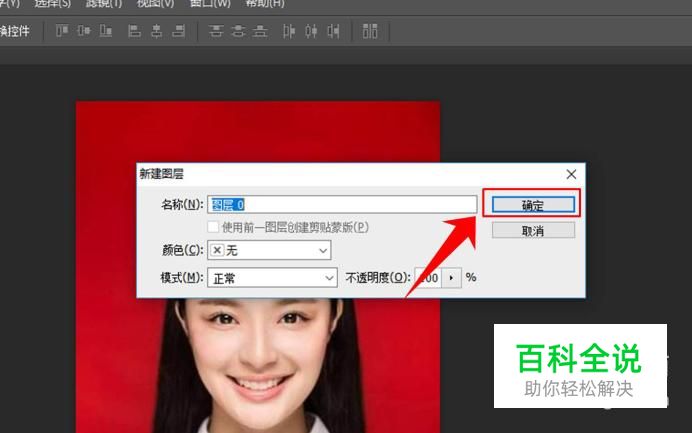Click the 不透明度 value field
The image size is (692, 433).
[428, 278]
